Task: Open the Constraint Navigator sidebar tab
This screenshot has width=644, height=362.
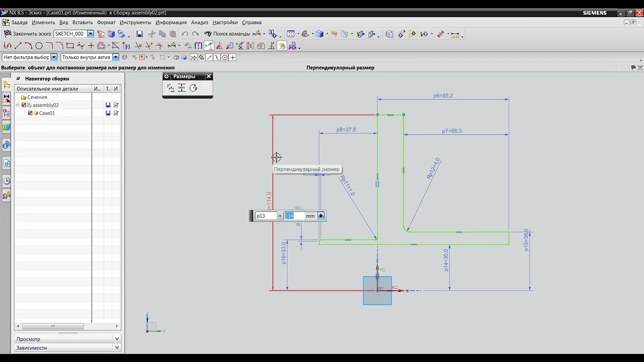Action: click(7, 98)
